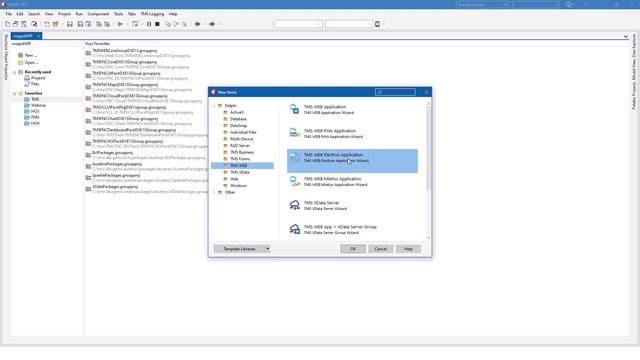This screenshot has height=360, width=640.
Task: Select the Webinar favorites folder
Action: pos(38,105)
